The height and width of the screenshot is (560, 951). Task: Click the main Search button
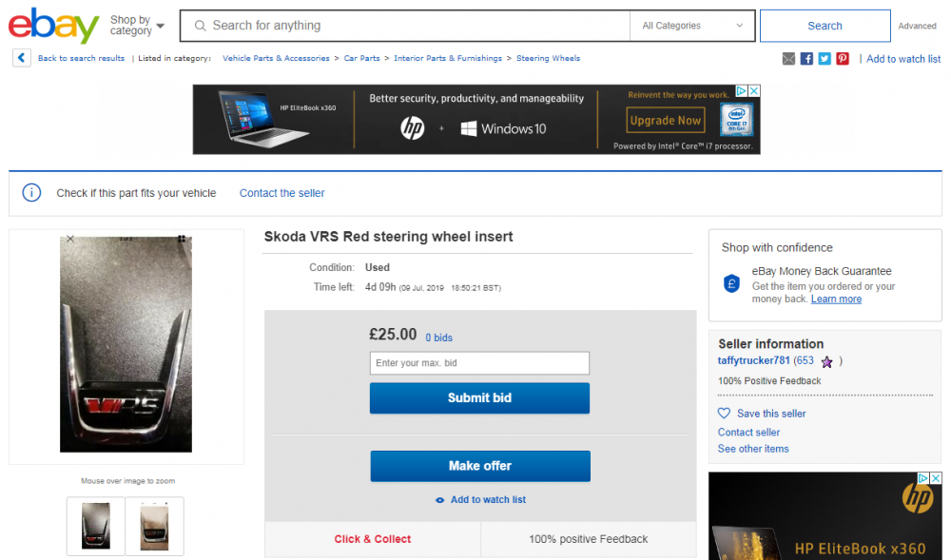tap(825, 26)
